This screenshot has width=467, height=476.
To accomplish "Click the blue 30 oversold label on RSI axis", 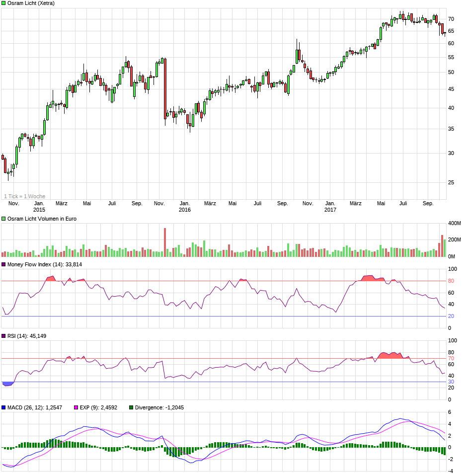I will (x=451, y=382).
